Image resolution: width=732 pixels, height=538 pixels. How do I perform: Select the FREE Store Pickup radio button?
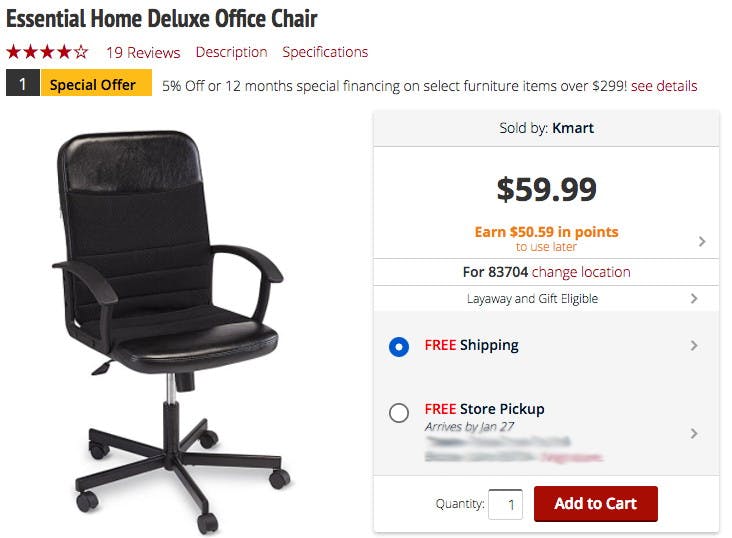tap(399, 413)
